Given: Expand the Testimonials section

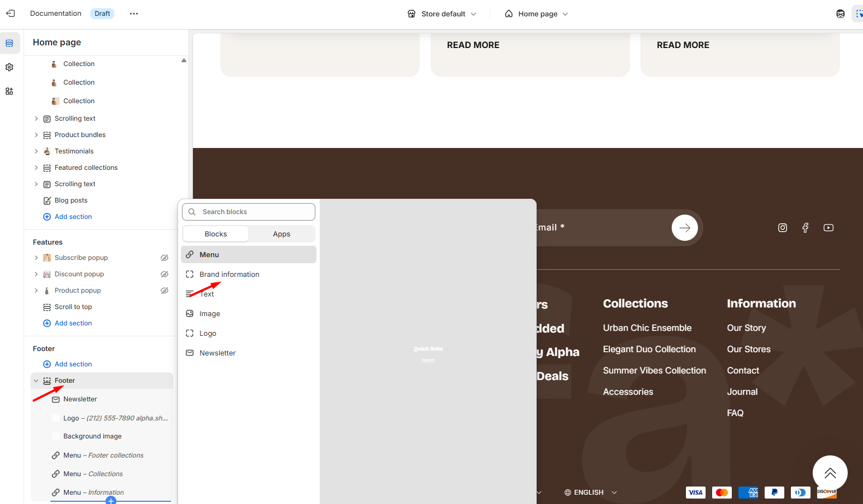Looking at the screenshot, I should (x=36, y=151).
